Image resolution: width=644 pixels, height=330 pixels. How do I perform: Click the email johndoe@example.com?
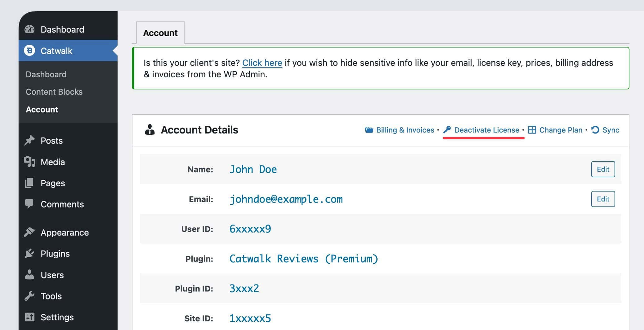(286, 199)
